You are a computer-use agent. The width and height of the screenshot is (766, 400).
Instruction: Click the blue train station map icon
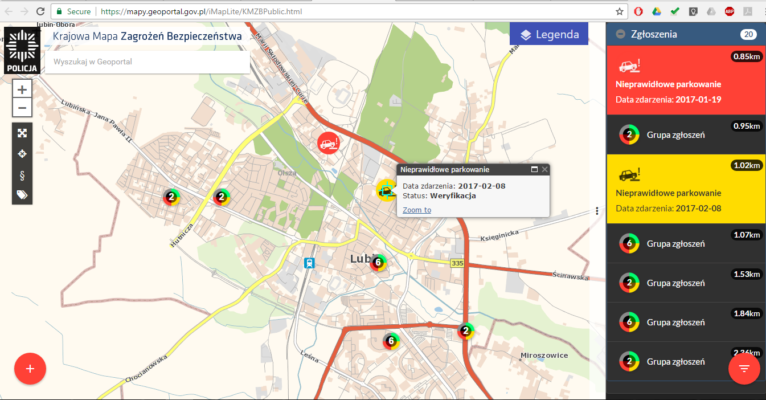point(309,263)
